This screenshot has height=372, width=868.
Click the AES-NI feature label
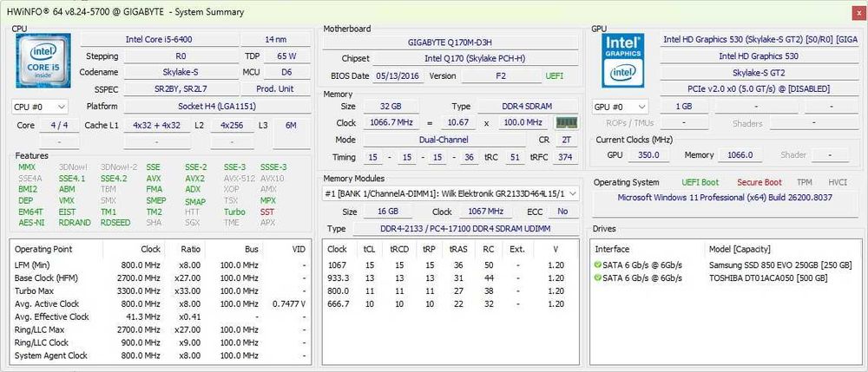(30, 223)
